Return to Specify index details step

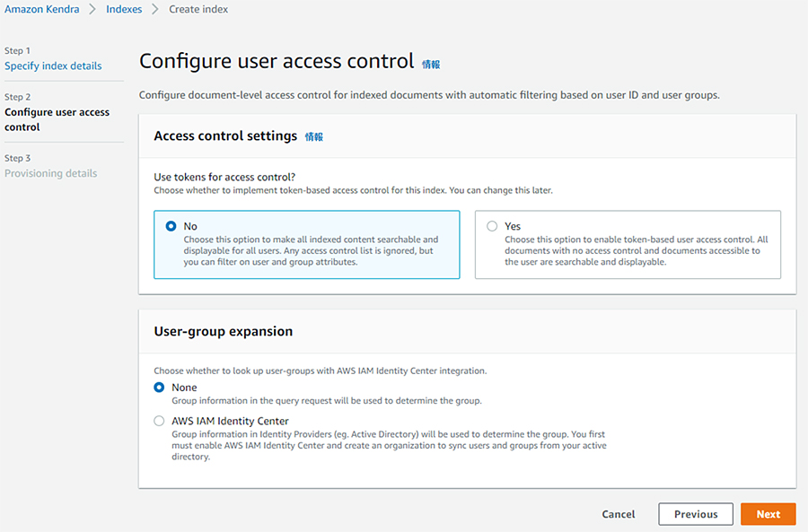[53, 65]
